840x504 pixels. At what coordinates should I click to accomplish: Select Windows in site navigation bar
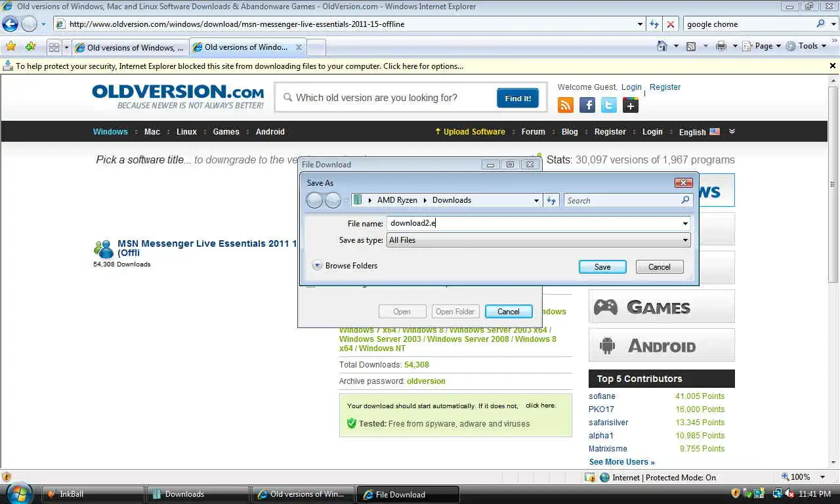110,131
